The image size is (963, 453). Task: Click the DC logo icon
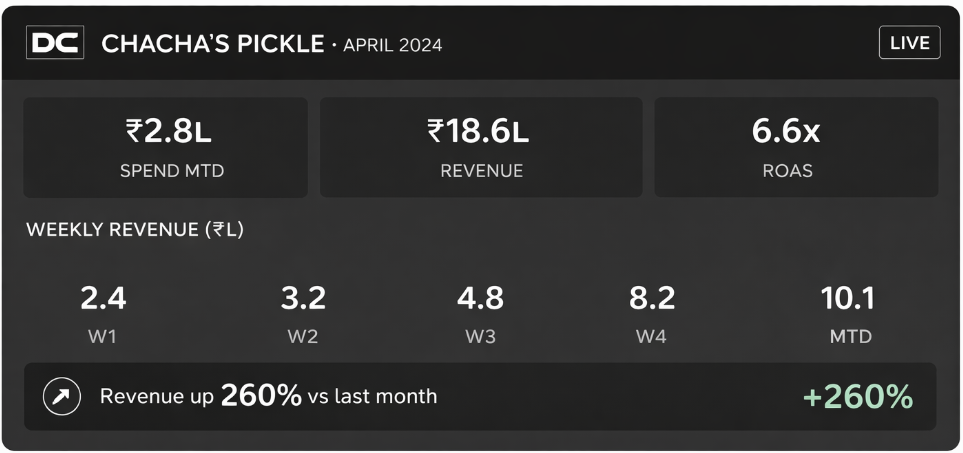55,43
